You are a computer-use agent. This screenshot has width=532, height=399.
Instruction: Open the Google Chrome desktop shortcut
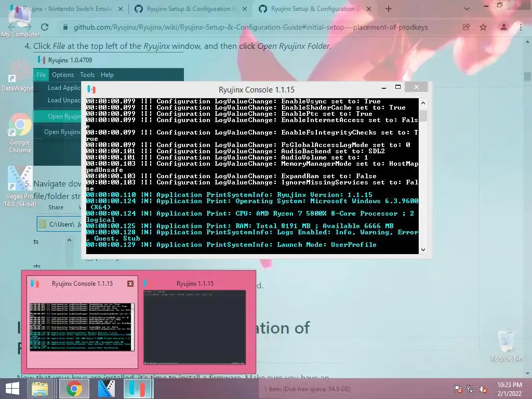20,133
